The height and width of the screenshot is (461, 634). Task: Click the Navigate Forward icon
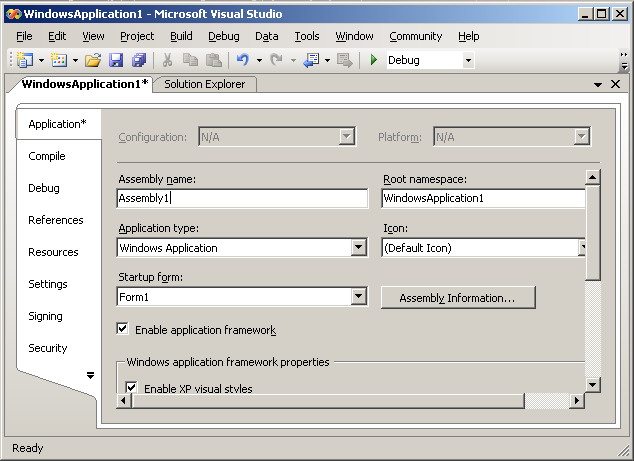point(344,60)
